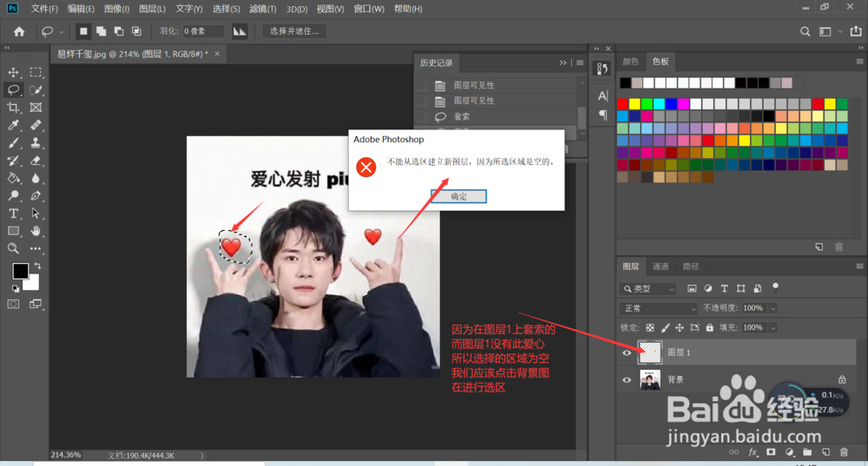Select the Eraser tool
Screen dimensions: 868x466
tap(36, 161)
